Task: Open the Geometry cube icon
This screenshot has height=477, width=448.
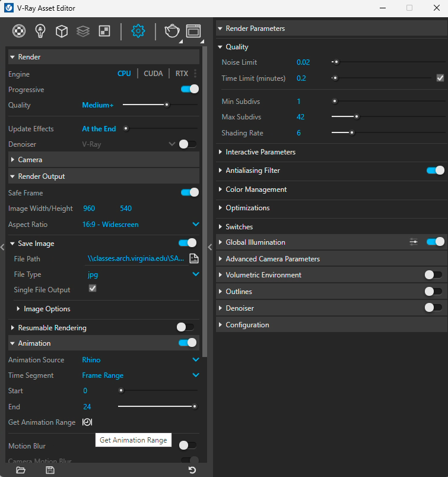Action: pyautogui.click(x=62, y=31)
